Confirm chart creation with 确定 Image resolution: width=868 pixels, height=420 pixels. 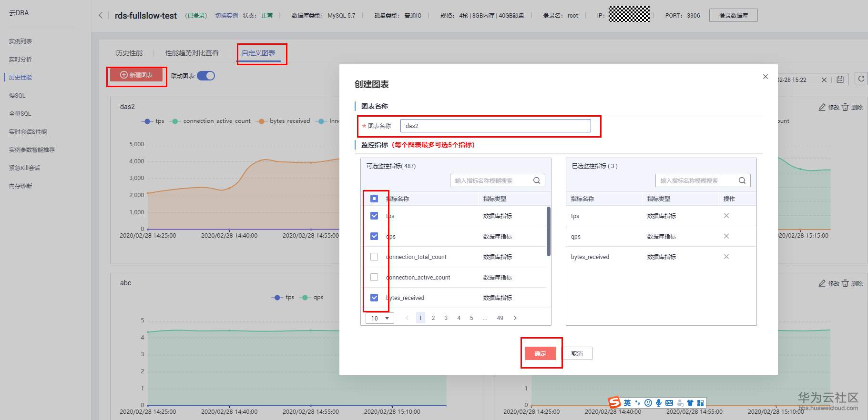click(541, 353)
